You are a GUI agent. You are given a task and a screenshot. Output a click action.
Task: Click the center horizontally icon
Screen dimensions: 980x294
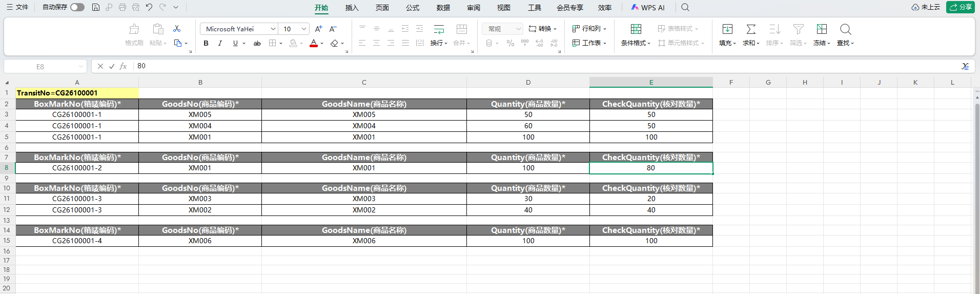(x=377, y=43)
